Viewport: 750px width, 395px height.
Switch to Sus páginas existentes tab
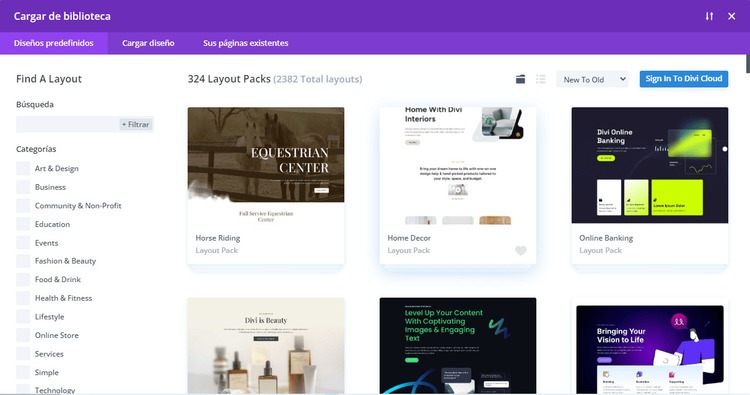pyautogui.click(x=245, y=43)
